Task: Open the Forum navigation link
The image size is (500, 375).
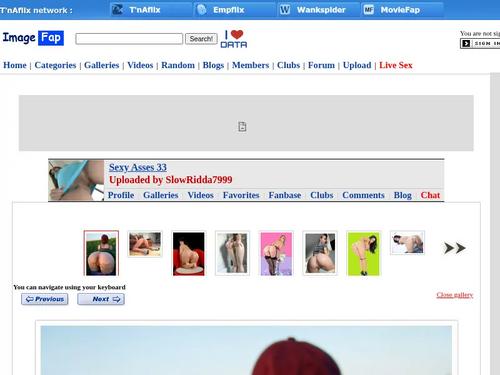Action: (x=321, y=65)
